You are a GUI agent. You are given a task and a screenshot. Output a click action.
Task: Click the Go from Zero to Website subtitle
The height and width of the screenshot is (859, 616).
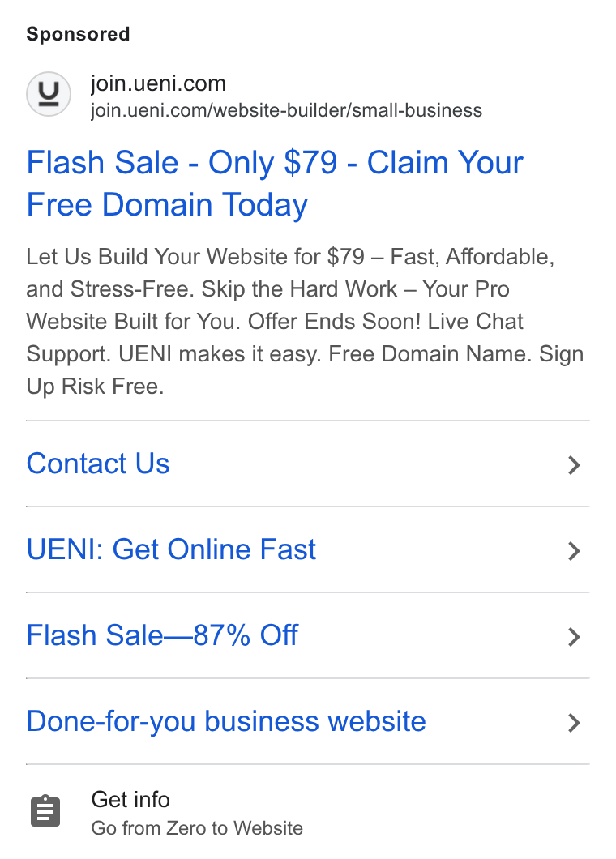[x=197, y=827]
